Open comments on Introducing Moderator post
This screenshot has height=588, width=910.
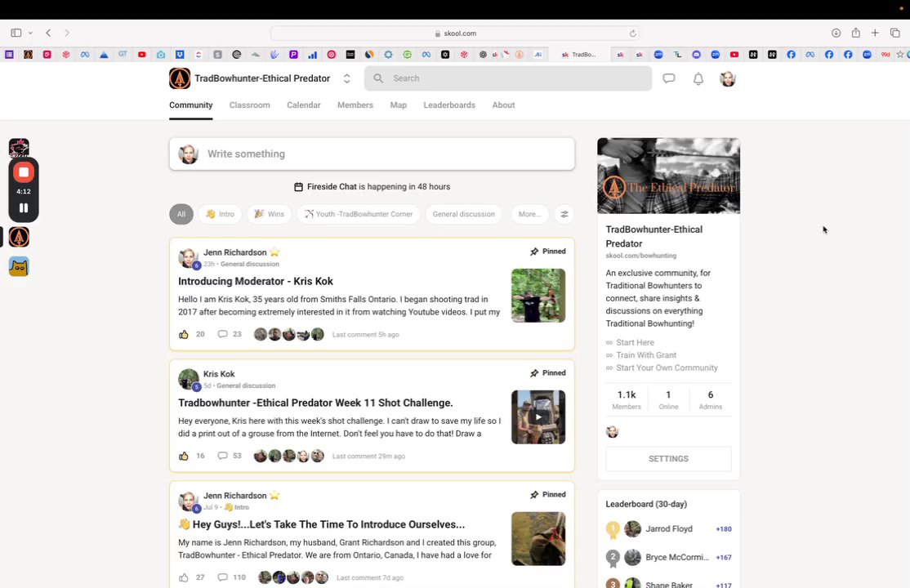230,334
